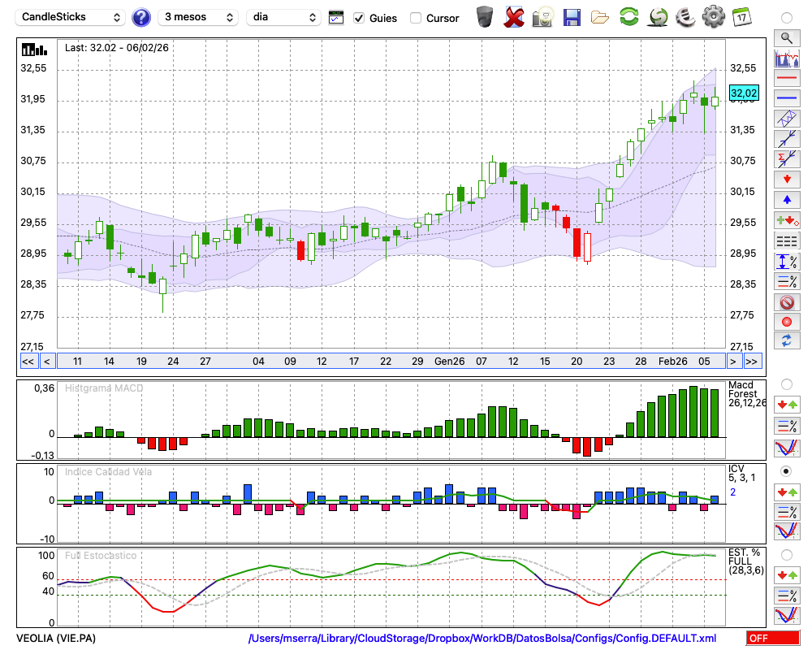The image size is (812, 650).
Task: Click the blue question mark help icon
Action: [x=141, y=17]
